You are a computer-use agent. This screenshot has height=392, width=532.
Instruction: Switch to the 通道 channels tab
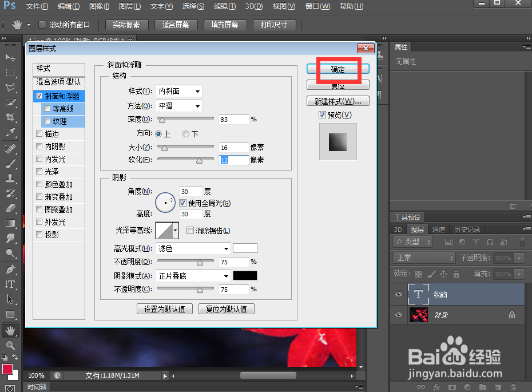coord(438,229)
